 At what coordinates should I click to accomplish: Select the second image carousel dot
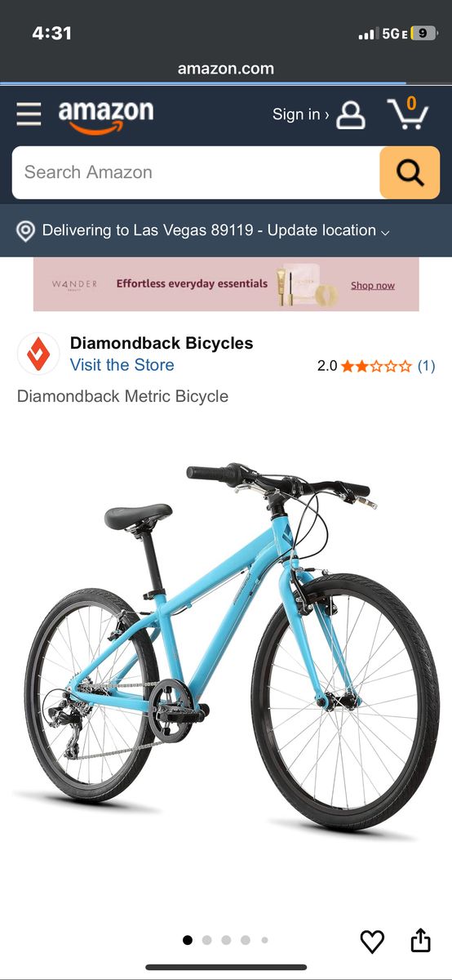click(x=207, y=940)
